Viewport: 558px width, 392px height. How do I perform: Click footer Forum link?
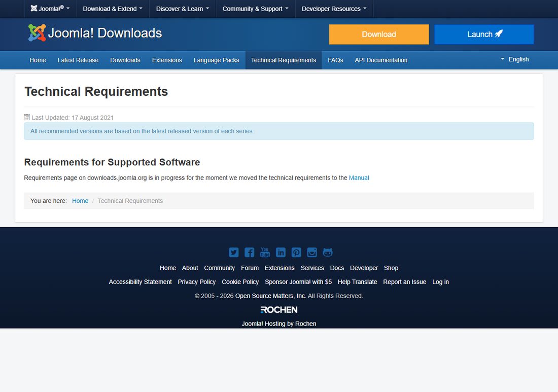point(250,268)
